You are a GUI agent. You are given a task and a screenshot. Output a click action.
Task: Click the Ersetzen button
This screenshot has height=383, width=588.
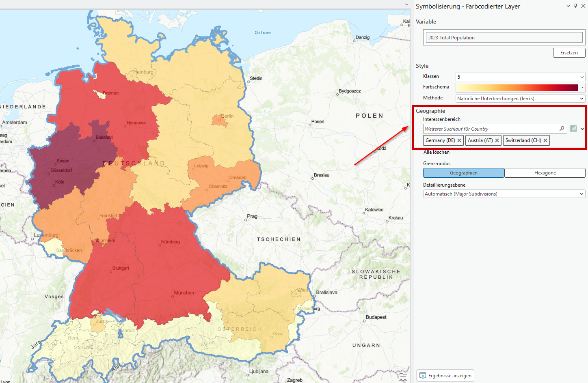pos(569,53)
